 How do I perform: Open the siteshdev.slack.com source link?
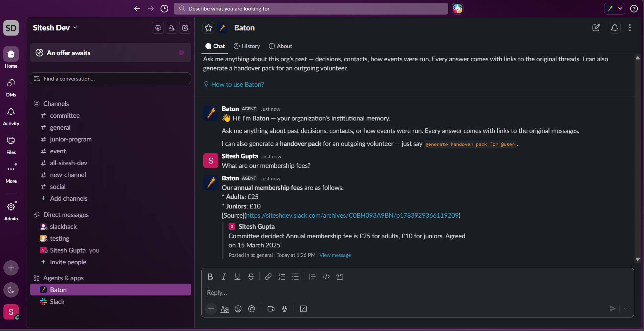[352, 215]
